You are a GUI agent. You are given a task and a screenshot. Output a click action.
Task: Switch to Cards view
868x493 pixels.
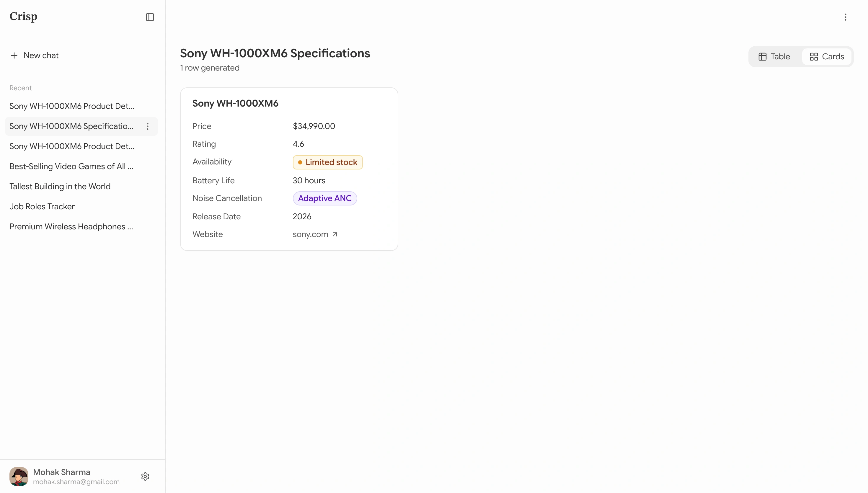coord(827,57)
